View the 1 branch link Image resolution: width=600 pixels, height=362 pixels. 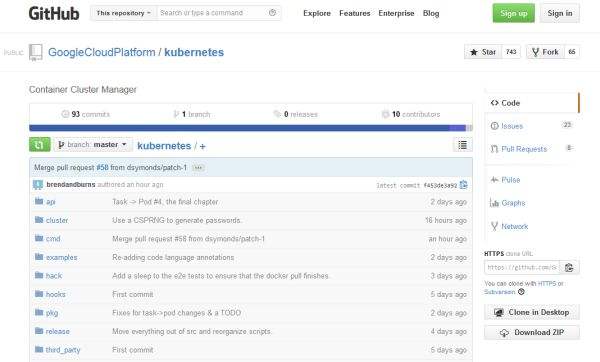click(x=192, y=114)
